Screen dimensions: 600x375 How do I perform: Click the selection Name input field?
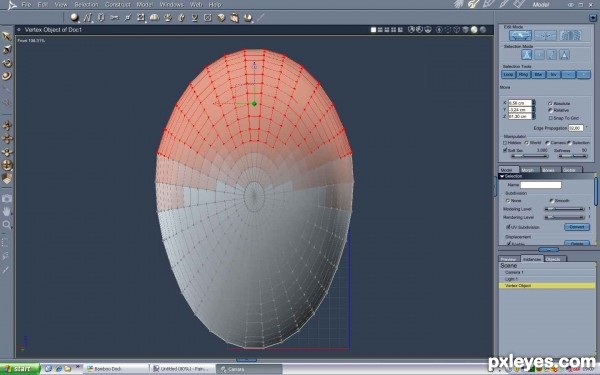(x=541, y=185)
